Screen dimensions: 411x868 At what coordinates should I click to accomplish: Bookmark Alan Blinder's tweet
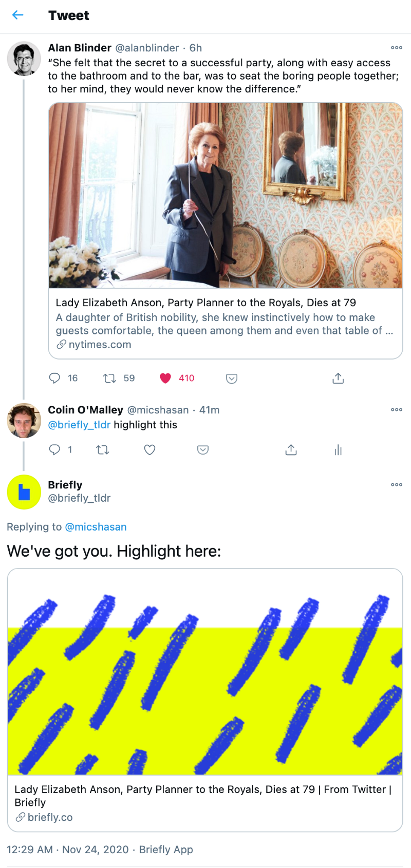[231, 378]
